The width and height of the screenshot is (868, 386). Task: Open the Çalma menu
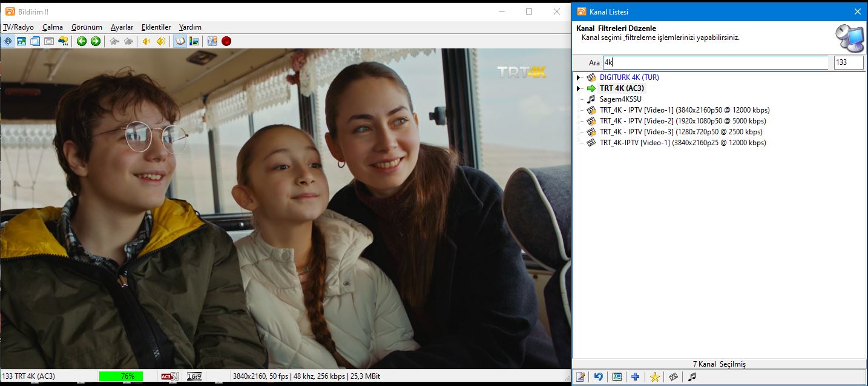pyautogui.click(x=53, y=27)
